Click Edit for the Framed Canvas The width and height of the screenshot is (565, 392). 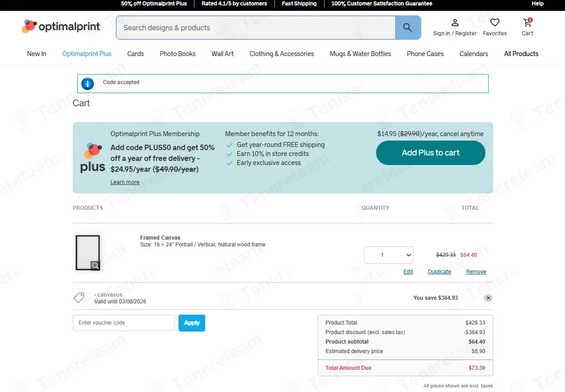click(408, 272)
